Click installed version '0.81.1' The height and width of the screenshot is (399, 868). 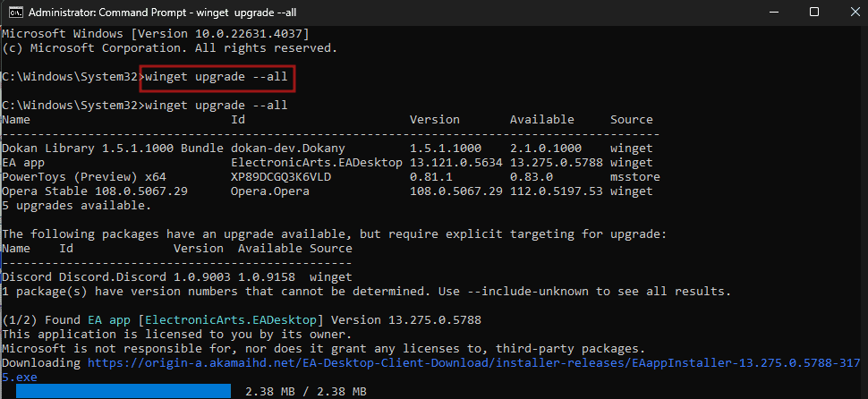point(431,177)
